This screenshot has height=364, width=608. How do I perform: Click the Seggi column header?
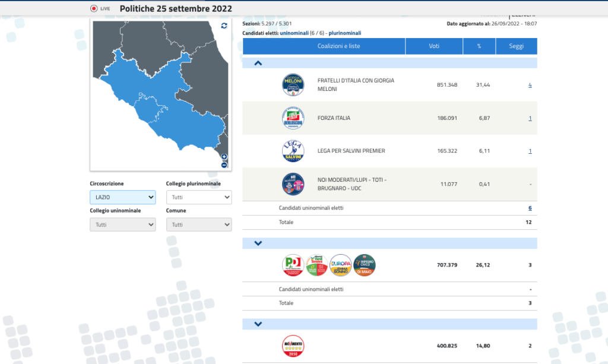pos(517,46)
